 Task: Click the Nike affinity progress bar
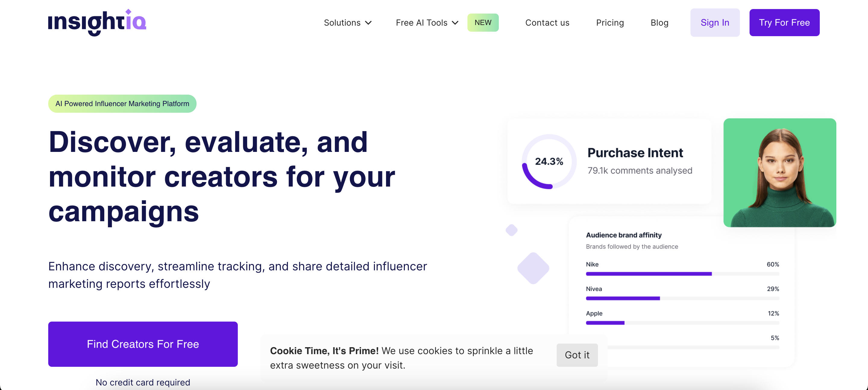(x=682, y=274)
